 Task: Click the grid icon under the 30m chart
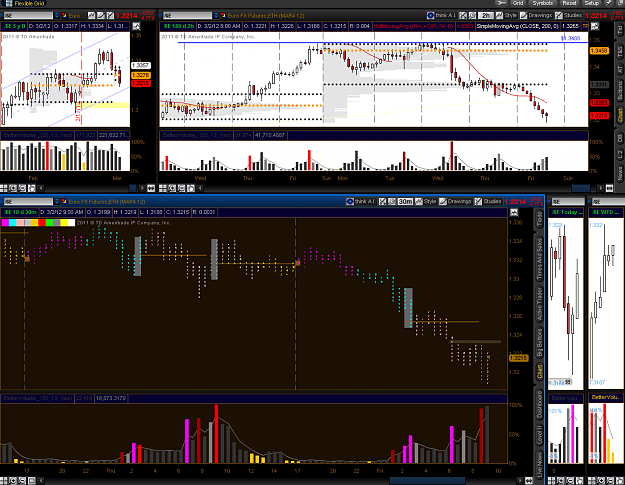4,481
